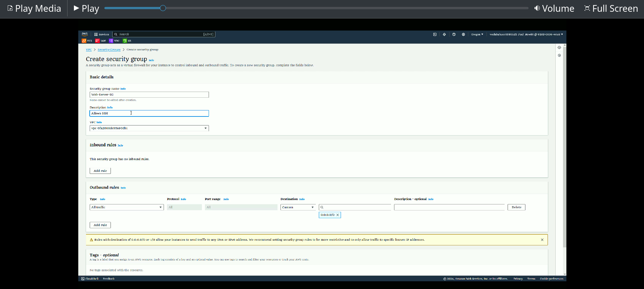Open Info link beside Create security group title
The image size is (644, 289).
point(151,60)
